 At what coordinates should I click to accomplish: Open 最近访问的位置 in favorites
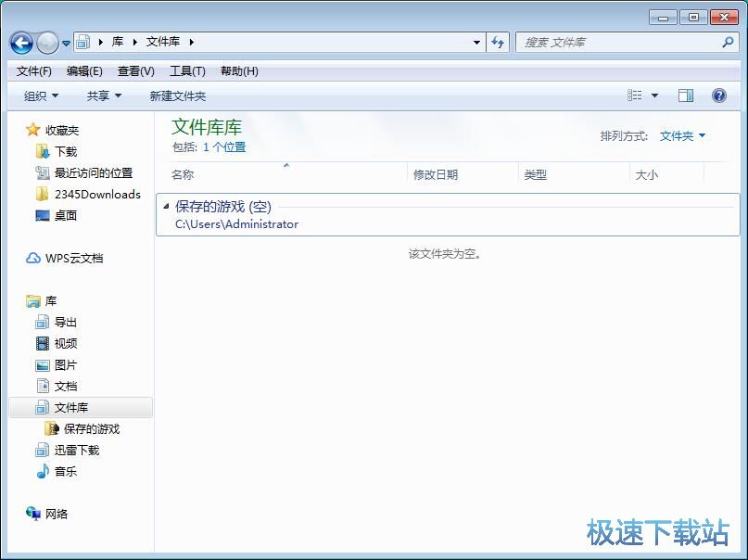click(x=84, y=173)
